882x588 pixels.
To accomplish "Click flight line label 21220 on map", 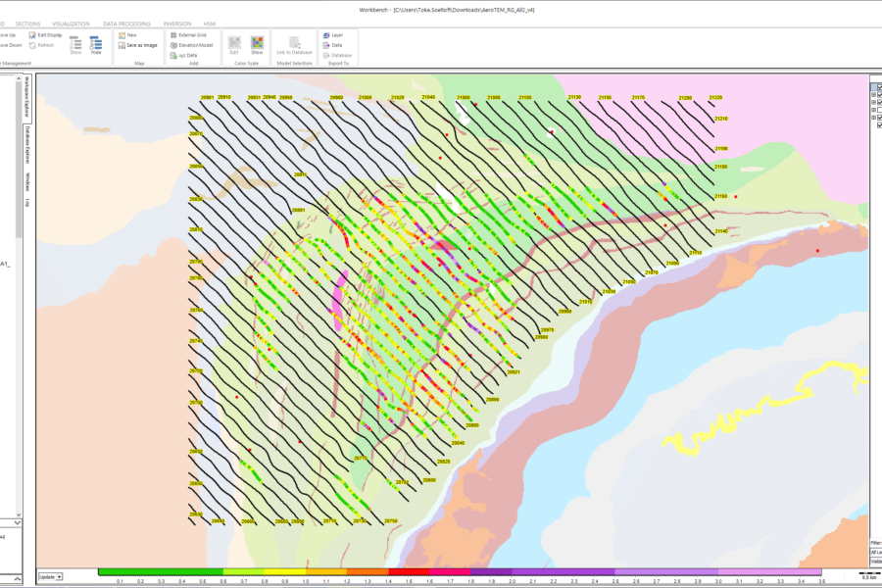I will 714,98.
